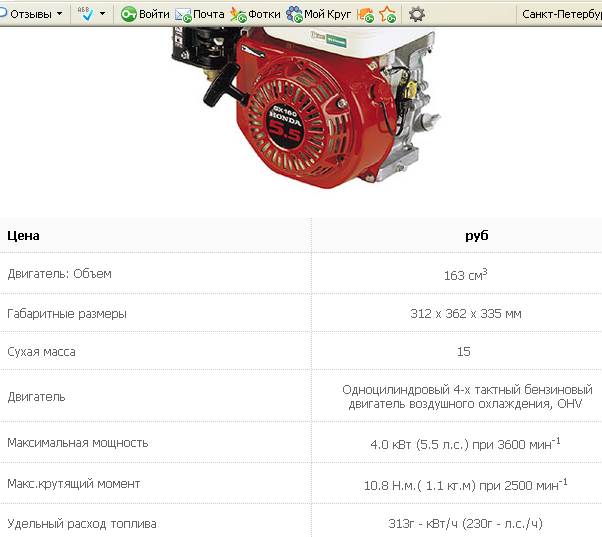Open the Почта envelope icon

pyautogui.click(x=184, y=15)
